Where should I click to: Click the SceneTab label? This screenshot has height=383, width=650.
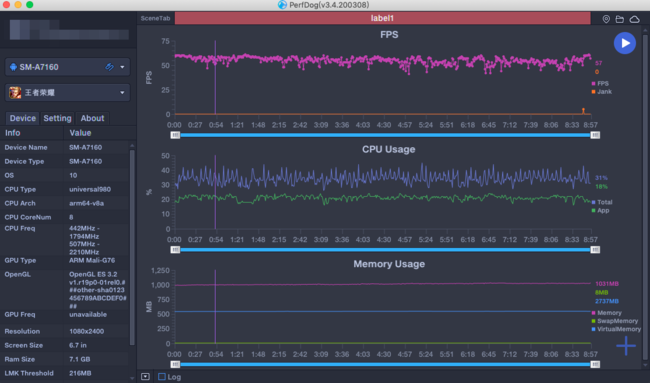pos(155,18)
